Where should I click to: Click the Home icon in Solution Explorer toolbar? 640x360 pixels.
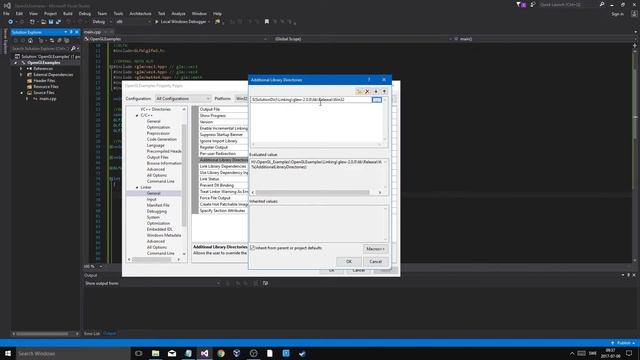(31, 40)
